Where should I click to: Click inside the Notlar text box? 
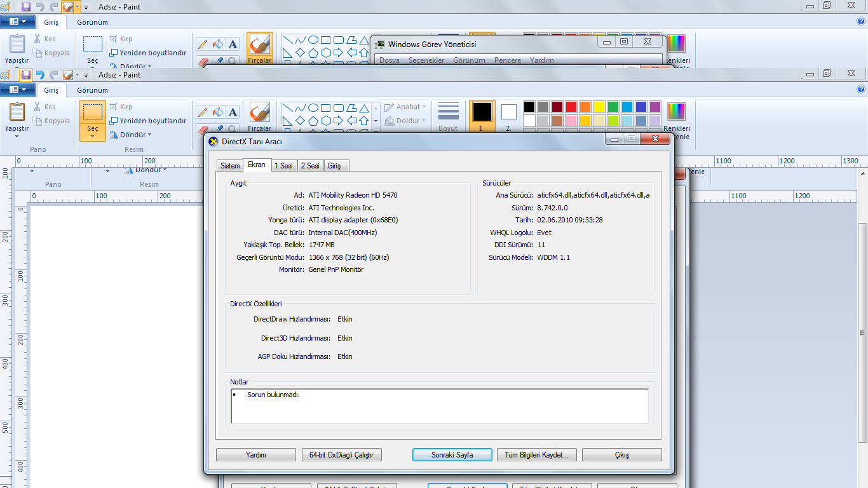coord(439,406)
